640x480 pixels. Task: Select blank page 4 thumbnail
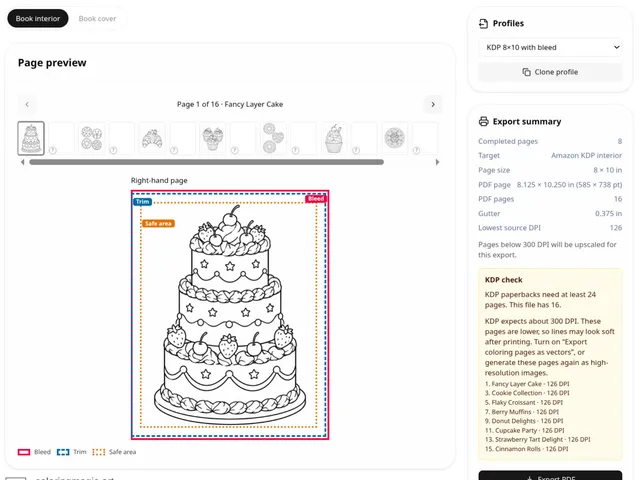click(122, 138)
